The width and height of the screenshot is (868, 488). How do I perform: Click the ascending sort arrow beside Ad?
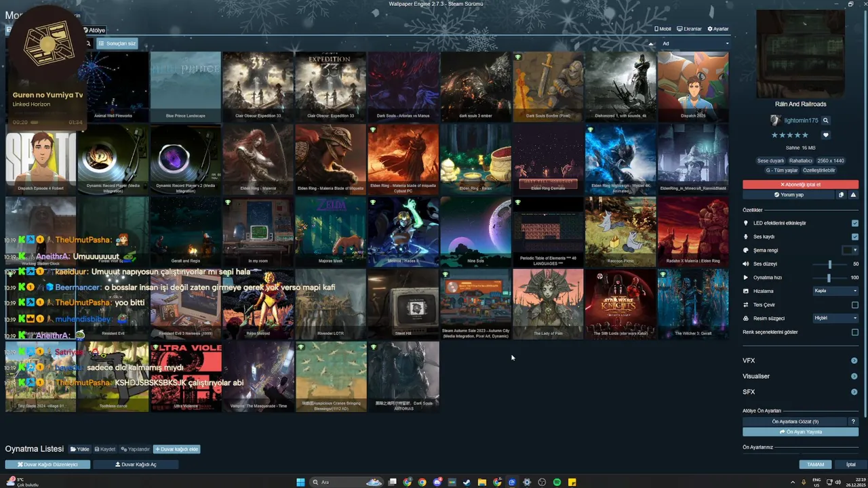point(652,43)
